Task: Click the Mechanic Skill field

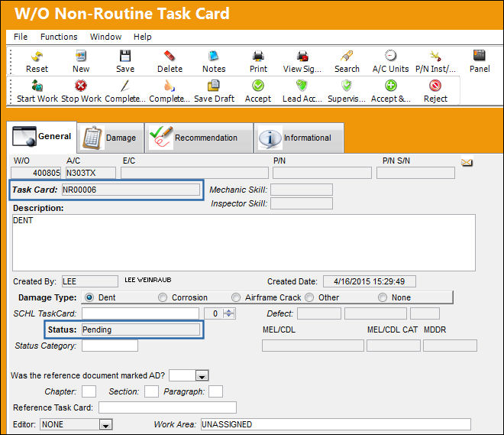Action: coord(302,190)
